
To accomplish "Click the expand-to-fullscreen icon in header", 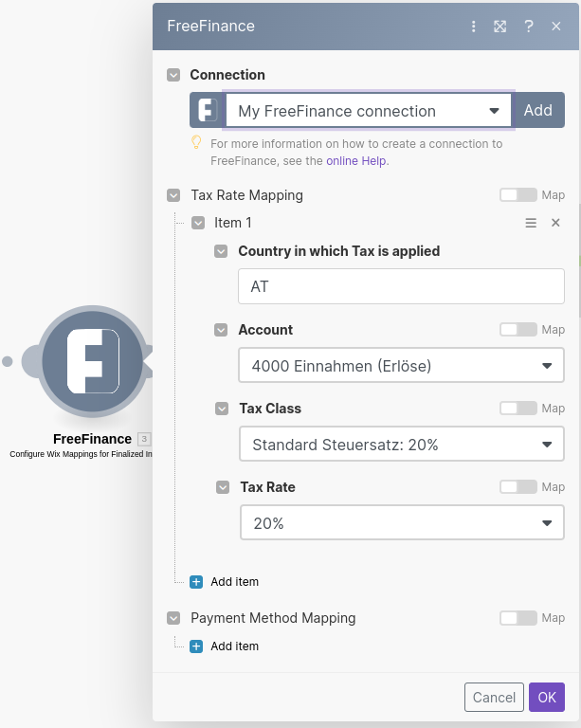I will pyautogui.click(x=500, y=27).
